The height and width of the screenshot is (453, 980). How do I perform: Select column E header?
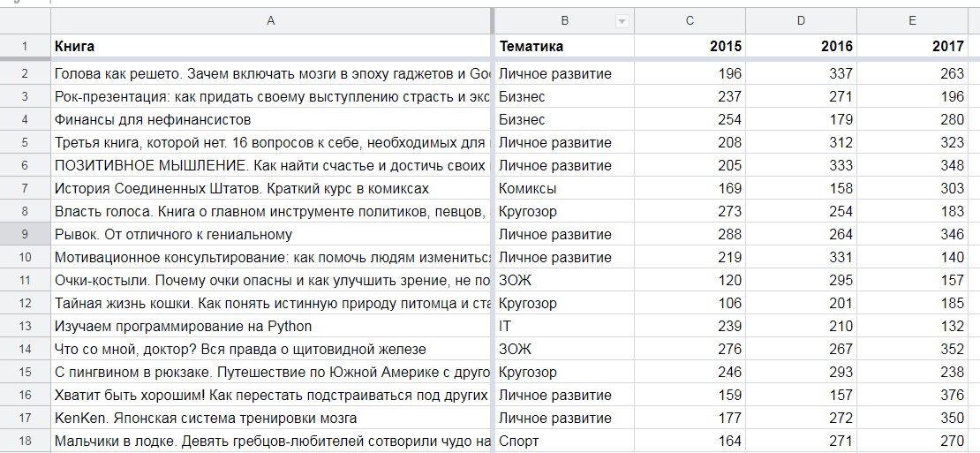pos(912,21)
